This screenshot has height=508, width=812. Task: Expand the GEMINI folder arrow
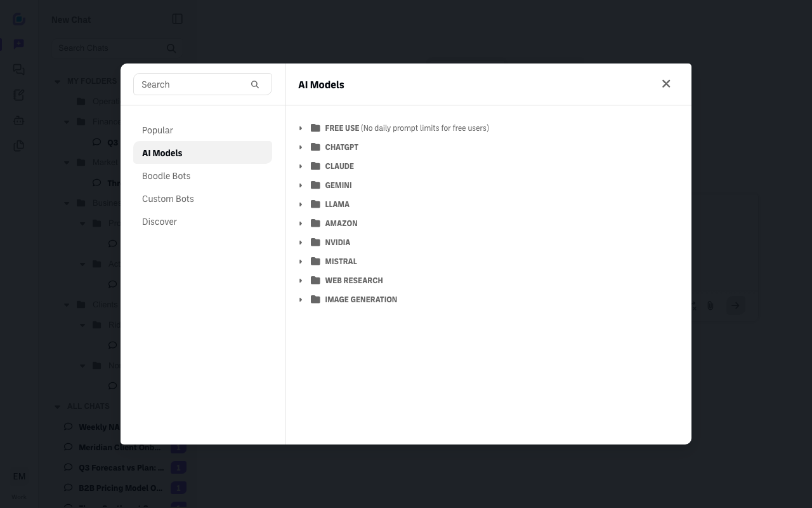(x=301, y=185)
